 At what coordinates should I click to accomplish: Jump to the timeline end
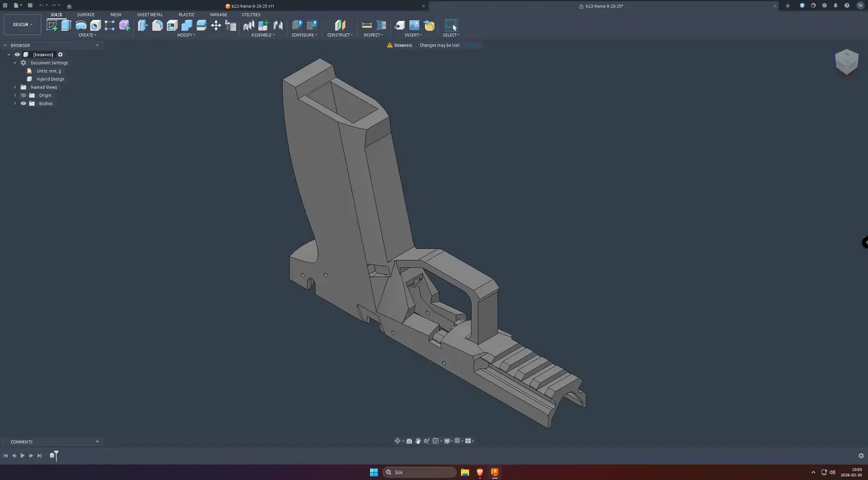(39, 456)
